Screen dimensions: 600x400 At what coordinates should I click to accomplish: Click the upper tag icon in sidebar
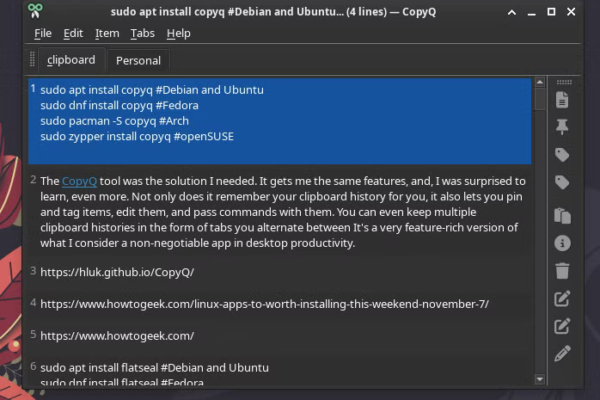(562, 155)
